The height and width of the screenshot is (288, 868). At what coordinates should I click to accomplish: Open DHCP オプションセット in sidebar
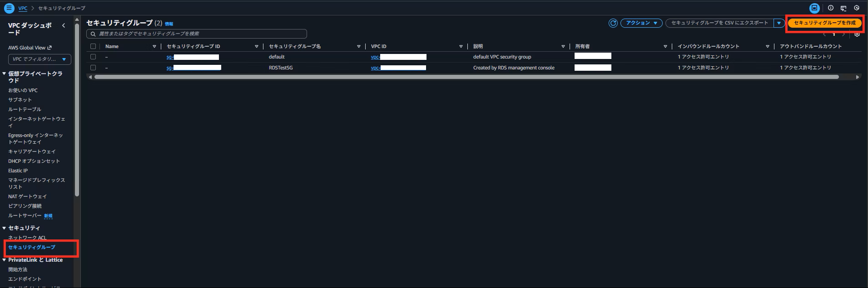click(34, 161)
